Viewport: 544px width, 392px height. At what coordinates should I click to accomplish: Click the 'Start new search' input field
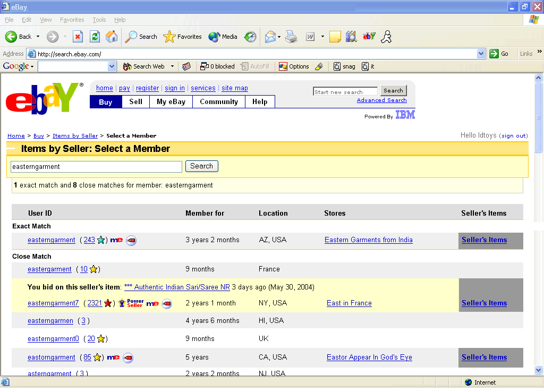click(345, 91)
